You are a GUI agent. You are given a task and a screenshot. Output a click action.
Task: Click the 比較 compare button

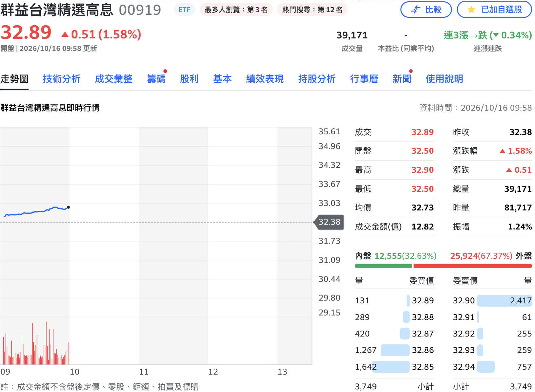coord(426,10)
